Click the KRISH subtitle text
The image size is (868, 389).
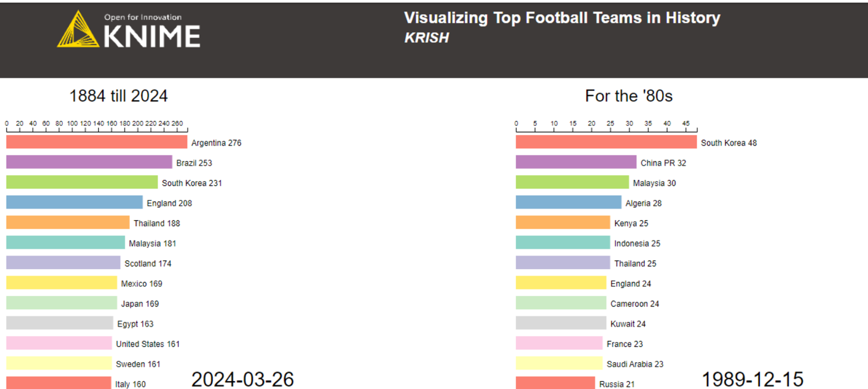coord(427,38)
